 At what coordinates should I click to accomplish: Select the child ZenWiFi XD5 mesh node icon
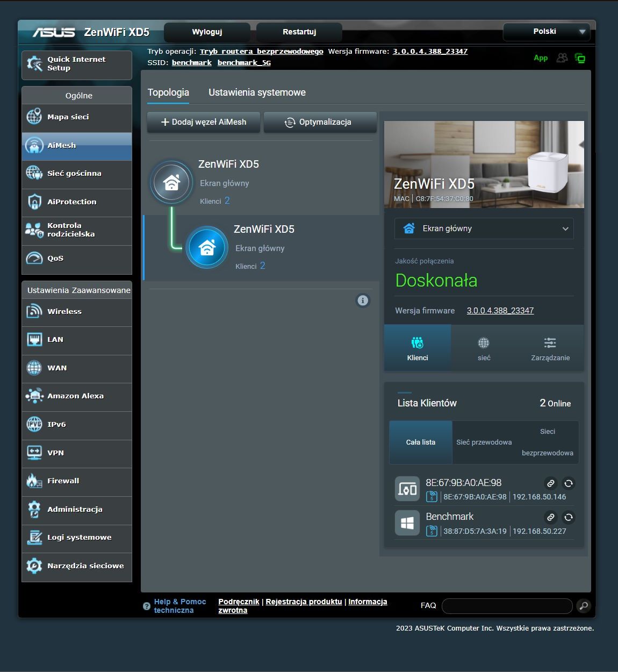click(207, 247)
